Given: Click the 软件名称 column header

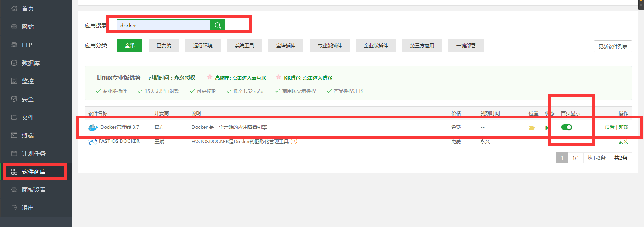Looking at the screenshot, I should (x=98, y=113).
